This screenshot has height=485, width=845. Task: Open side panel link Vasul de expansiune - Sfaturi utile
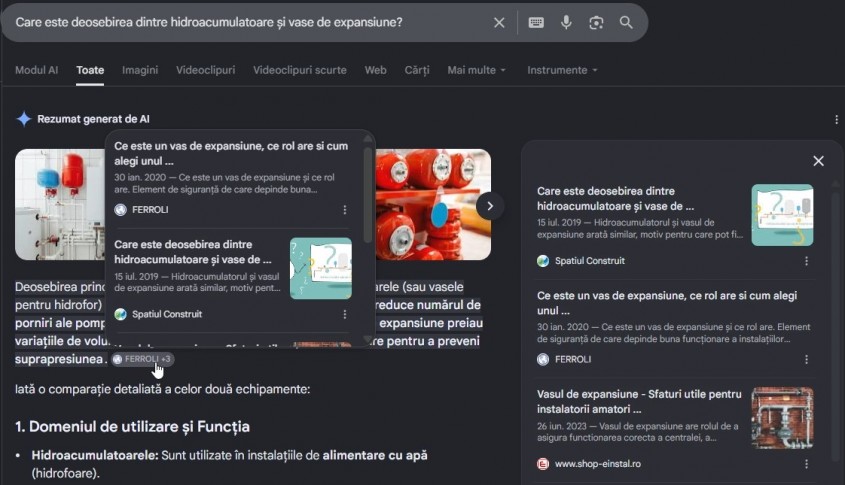pyautogui.click(x=639, y=401)
